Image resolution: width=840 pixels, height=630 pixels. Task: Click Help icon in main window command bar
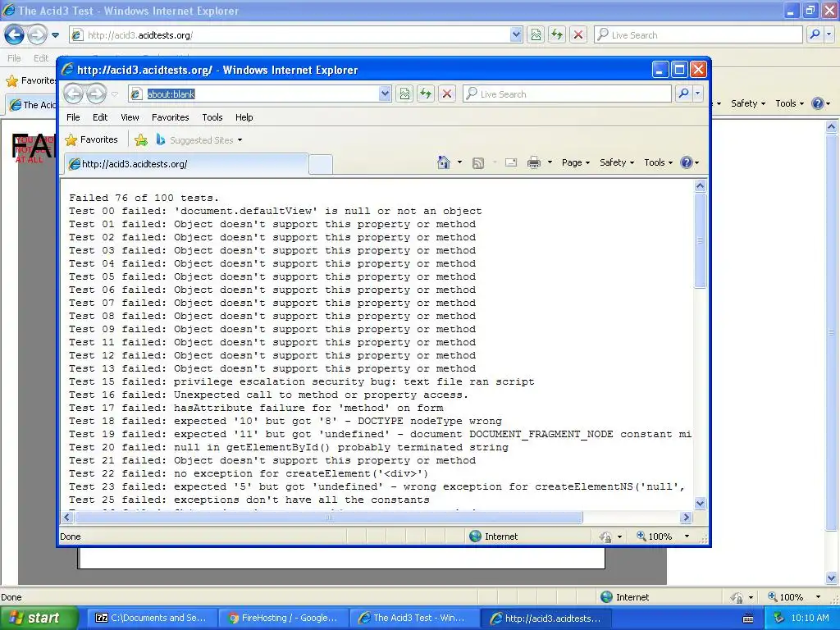click(x=818, y=103)
